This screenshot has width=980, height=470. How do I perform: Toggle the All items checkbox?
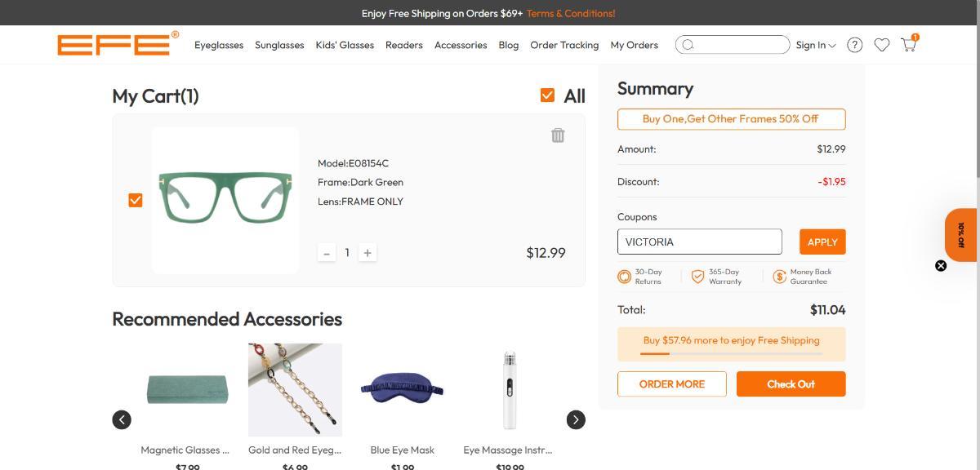(547, 95)
